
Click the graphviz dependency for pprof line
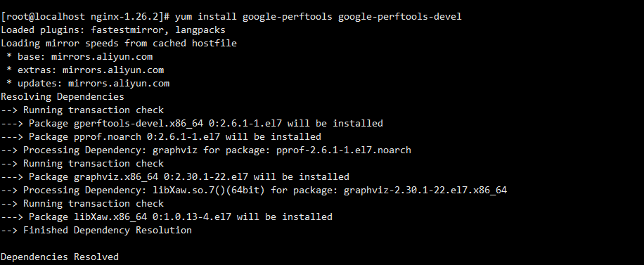point(206,150)
